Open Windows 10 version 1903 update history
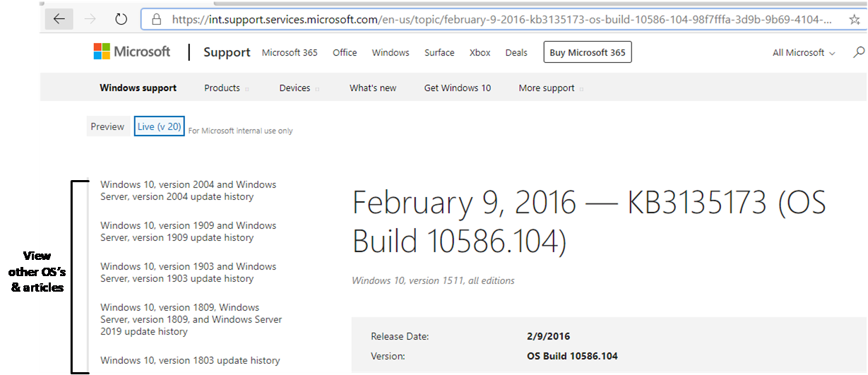 point(189,273)
